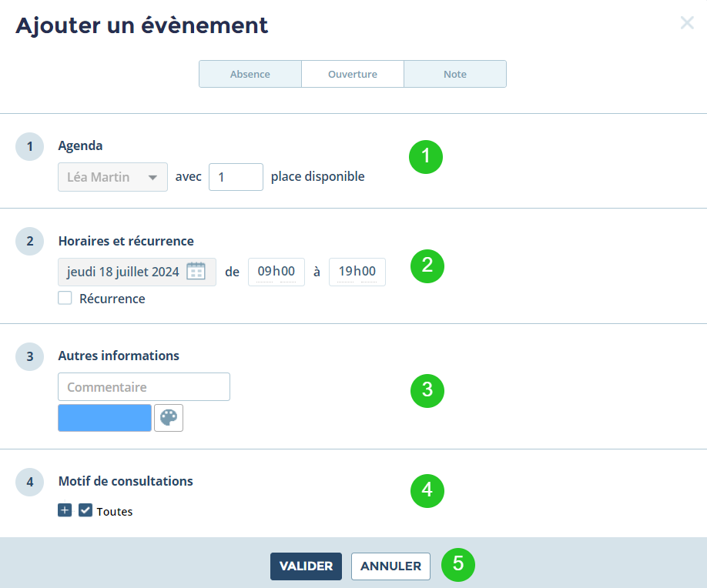Close the Ajouter un évènement dialog
Viewport: 707px width, 588px height.
tap(687, 22)
